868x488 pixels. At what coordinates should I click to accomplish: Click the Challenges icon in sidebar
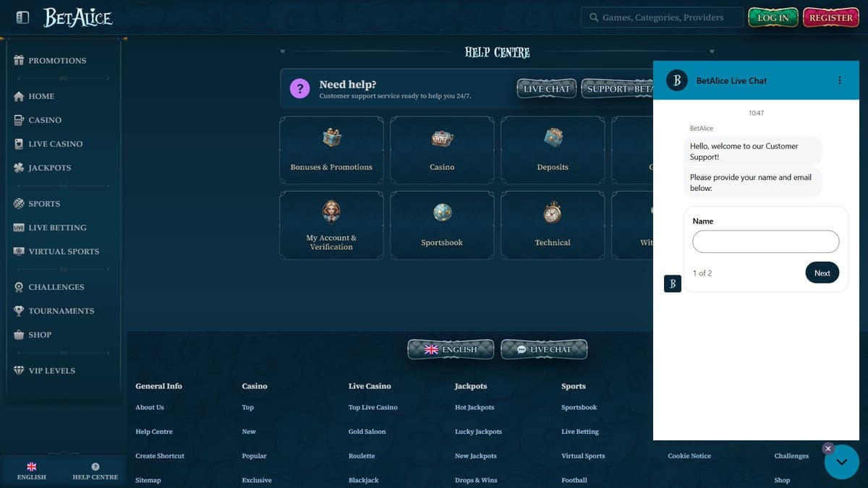point(19,287)
